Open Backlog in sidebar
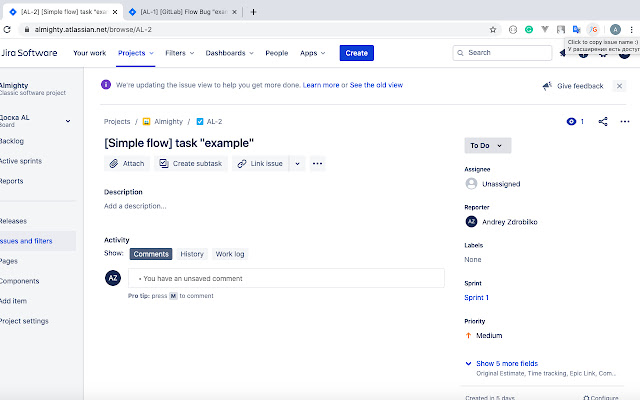Viewport: 640px width, 400px height. [x=11, y=141]
